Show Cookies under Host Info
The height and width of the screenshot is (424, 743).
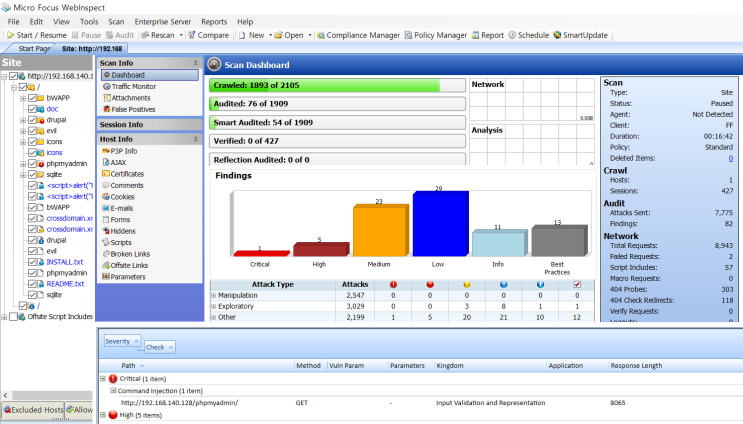point(126,196)
